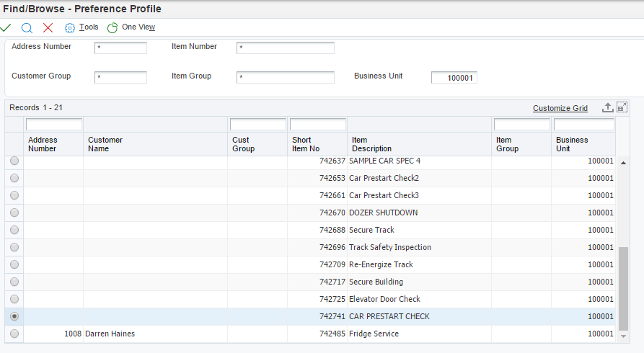Viewport: 644px width, 353px height.
Task: Open the One View menu
Action: (138, 27)
